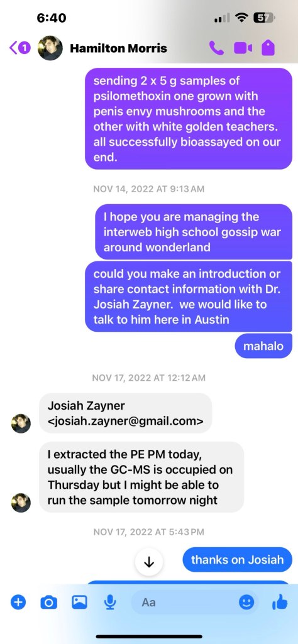This screenshot has width=298, height=644.
Task: Record a voice message with the microphone
Action: [110, 603]
